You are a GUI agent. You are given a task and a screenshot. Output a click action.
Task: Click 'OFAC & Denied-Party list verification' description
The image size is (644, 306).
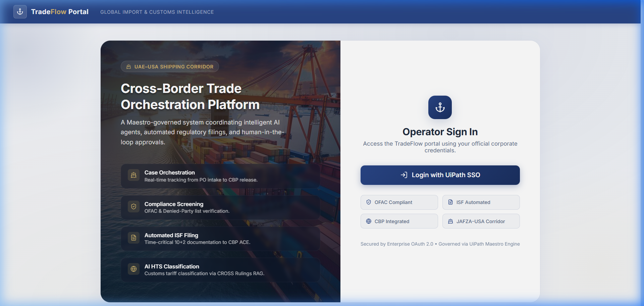point(187,211)
